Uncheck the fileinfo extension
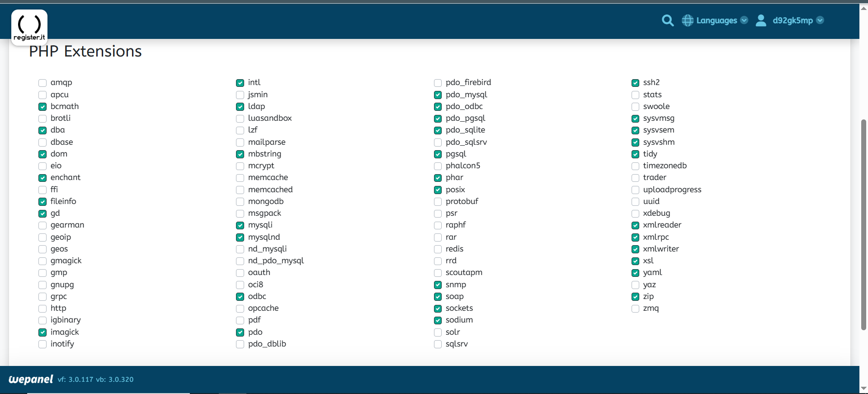This screenshot has width=868, height=394. tap(42, 202)
